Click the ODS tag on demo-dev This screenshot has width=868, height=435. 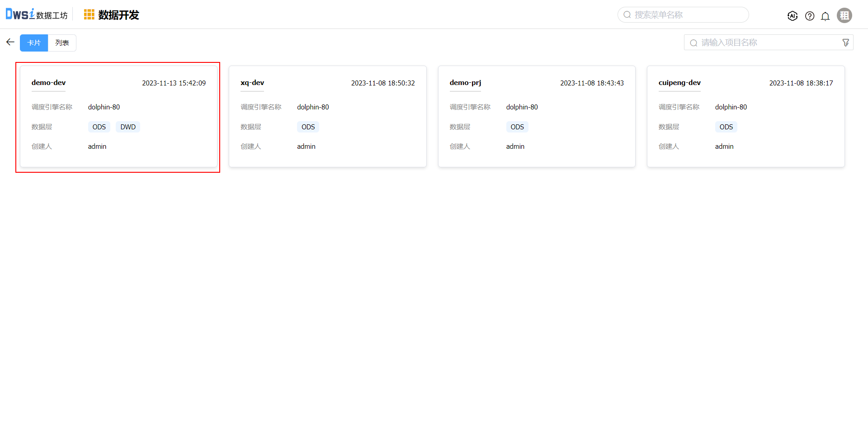(x=99, y=127)
